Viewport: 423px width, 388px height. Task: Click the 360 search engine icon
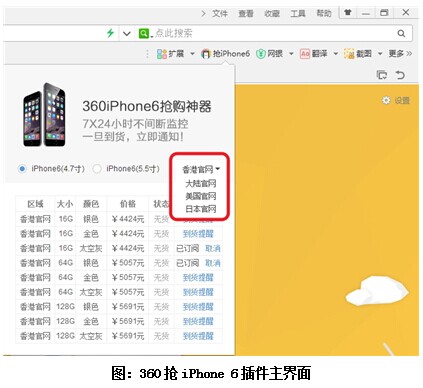point(144,33)
